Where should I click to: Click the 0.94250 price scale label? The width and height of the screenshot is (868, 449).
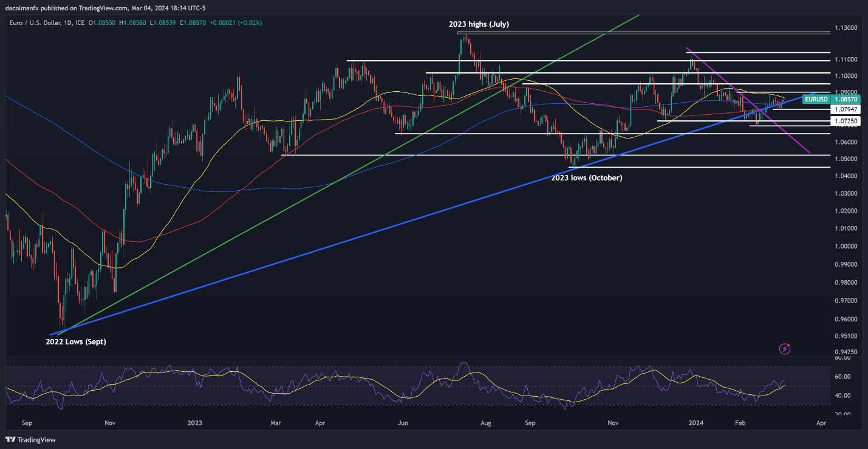click(x=848, y=352)
